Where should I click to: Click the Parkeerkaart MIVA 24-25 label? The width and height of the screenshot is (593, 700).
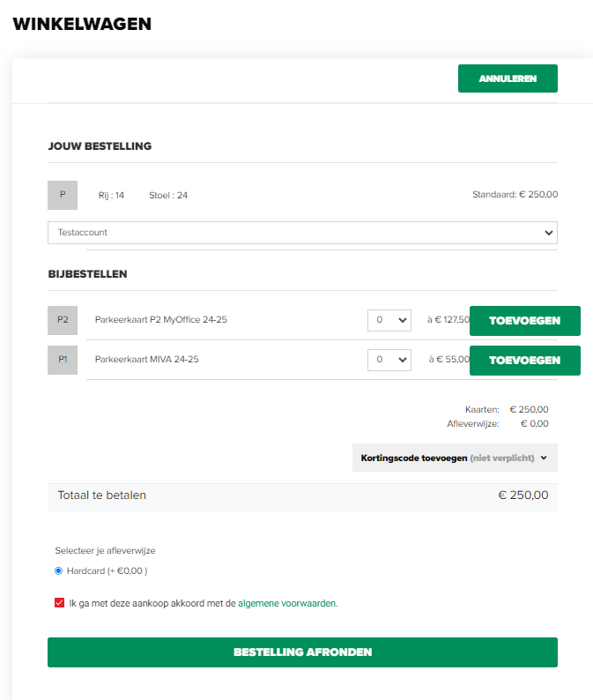147,360
